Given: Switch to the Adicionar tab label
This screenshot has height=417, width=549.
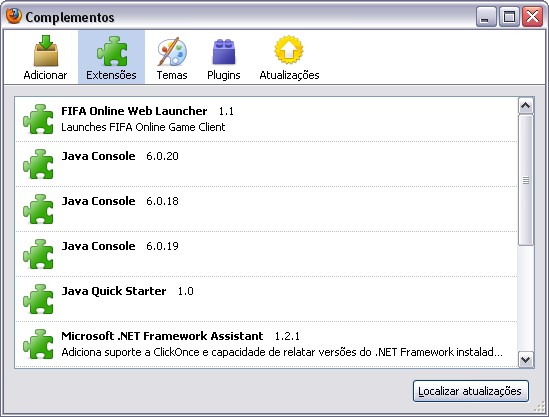Looking at the screenshot, I should tap(45, 75).
